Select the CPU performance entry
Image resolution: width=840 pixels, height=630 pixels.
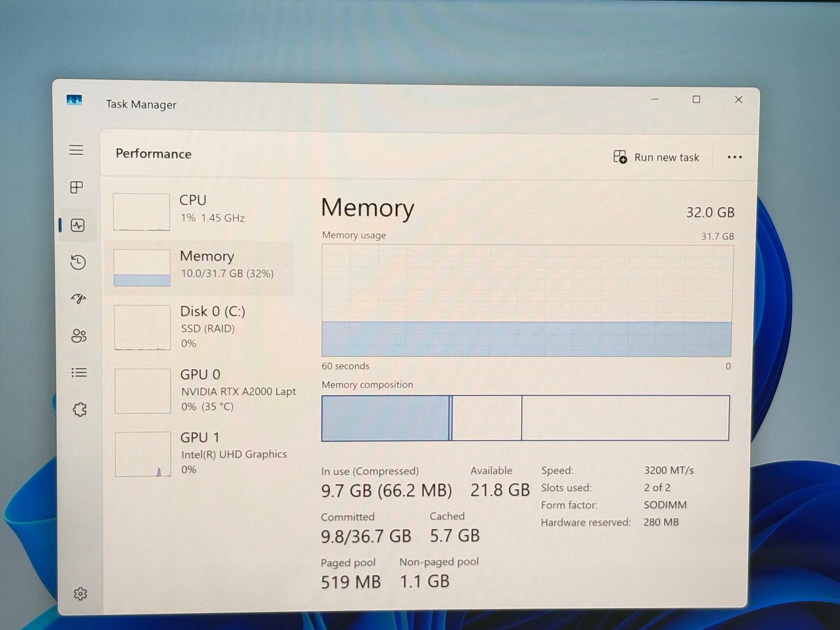click(199, 212)
